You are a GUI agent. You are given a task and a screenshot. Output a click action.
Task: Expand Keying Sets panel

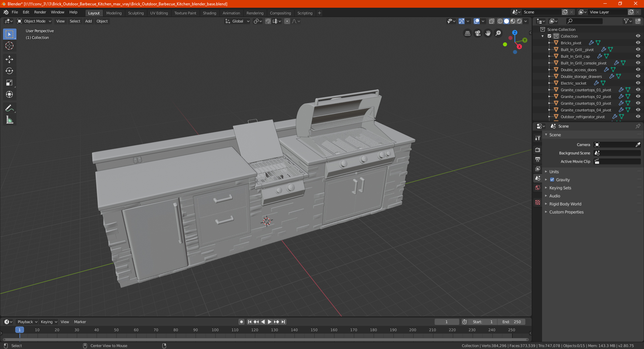[x=560, y=188]
